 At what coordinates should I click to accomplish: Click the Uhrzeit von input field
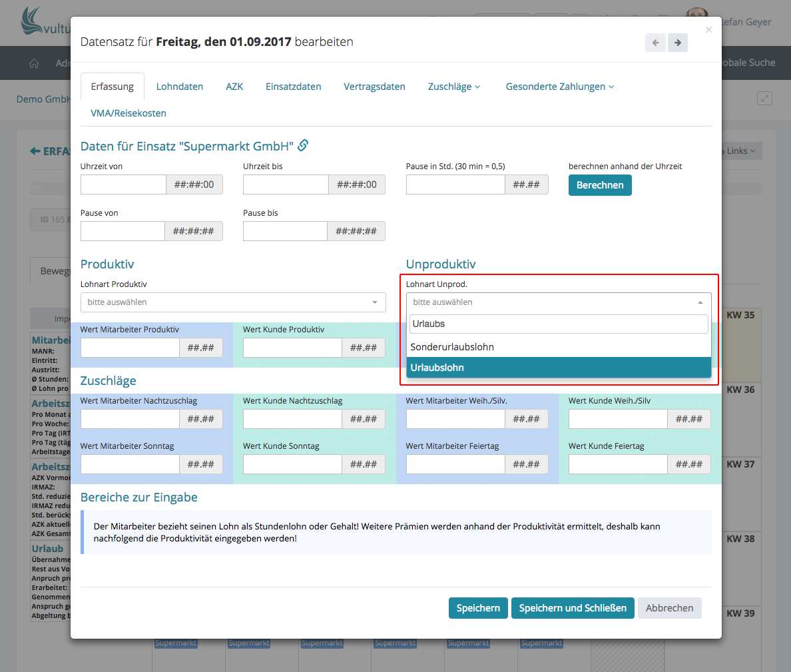pos(123,184)
